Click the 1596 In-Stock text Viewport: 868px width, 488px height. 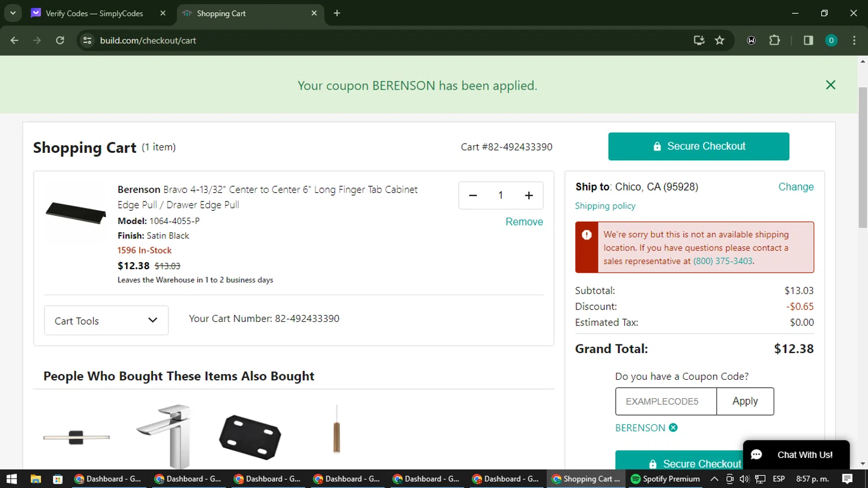pos(145,251)
